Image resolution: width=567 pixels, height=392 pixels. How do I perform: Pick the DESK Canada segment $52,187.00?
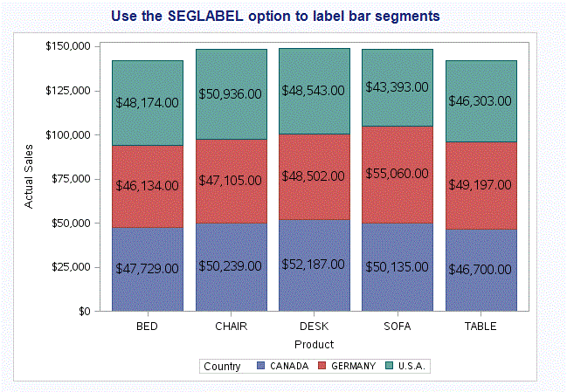pyautogui.click(x=314, y=265)
